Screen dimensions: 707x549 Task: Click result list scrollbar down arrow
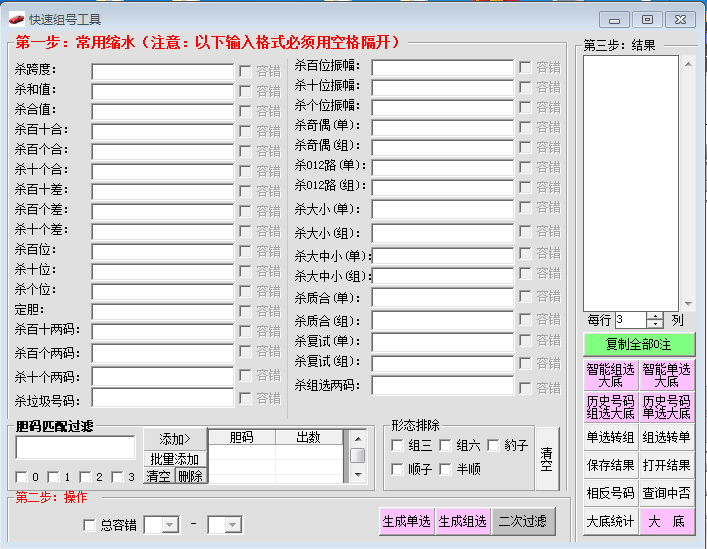click(688, 303)
